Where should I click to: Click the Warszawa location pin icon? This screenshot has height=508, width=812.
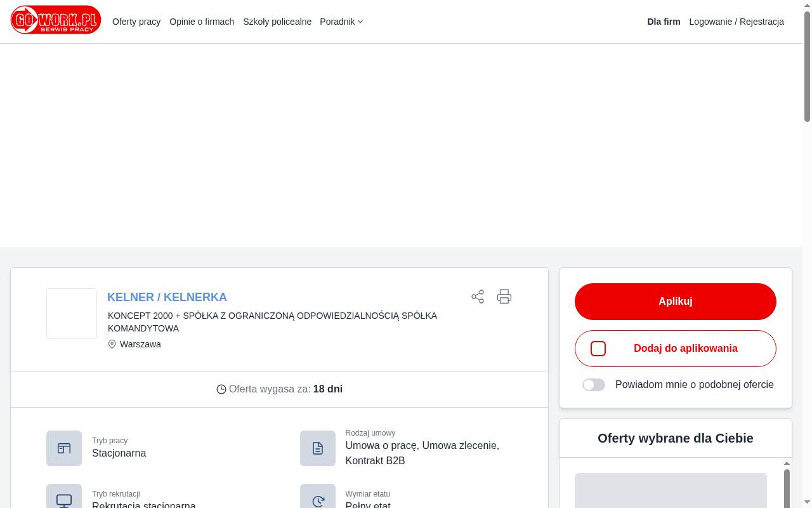(x=112, y=344)
